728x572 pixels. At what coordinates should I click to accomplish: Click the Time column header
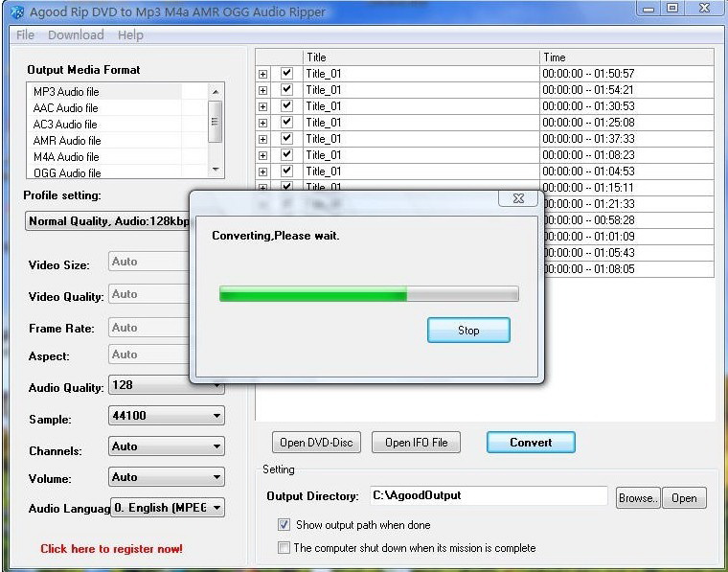tap(626, 57)
